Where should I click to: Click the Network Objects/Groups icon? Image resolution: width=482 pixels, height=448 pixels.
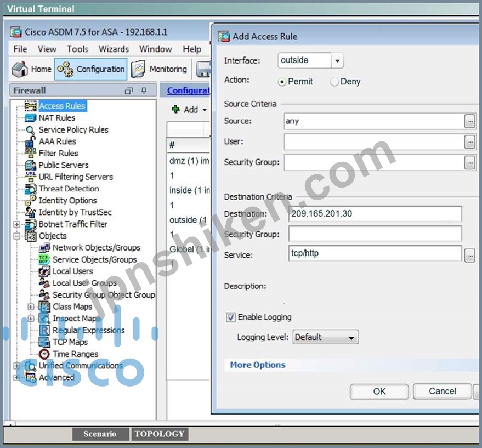click(x=44, y=248)
